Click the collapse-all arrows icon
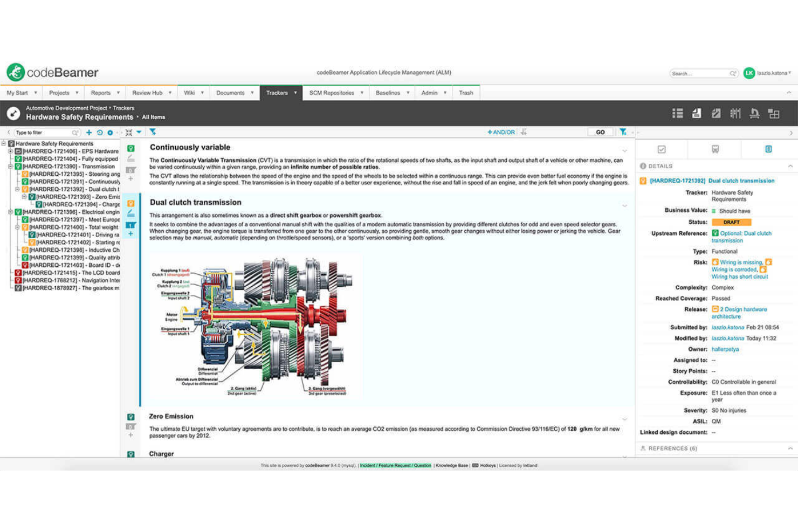Image resolution: width=798 pixels, height=532 pixels. point(129,132)
